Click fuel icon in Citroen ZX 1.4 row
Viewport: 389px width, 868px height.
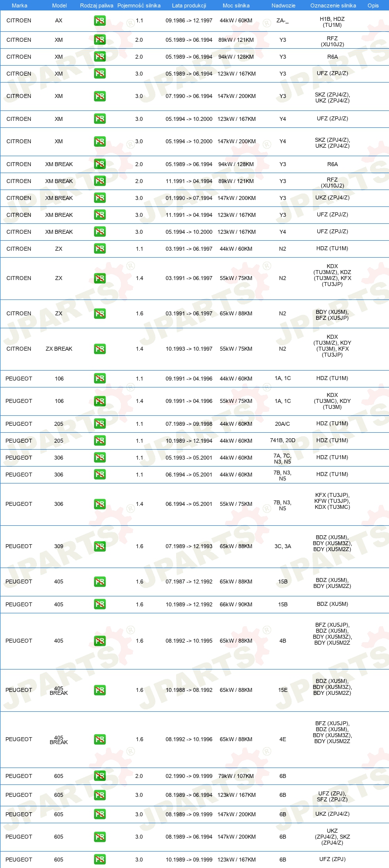[99, 279]
